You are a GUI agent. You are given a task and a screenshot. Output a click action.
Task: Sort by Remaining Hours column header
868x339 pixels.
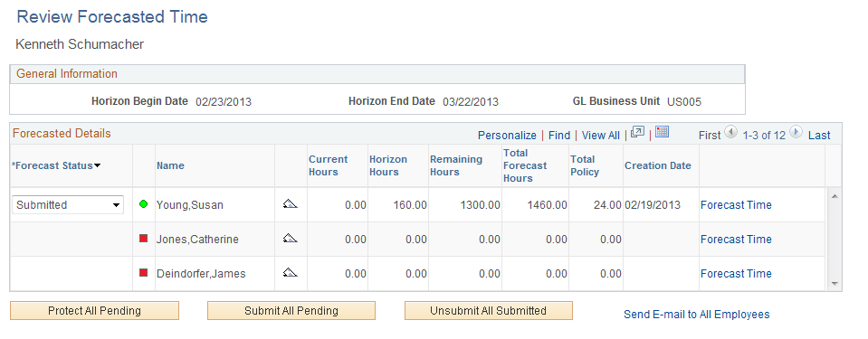tap(456, 165)
